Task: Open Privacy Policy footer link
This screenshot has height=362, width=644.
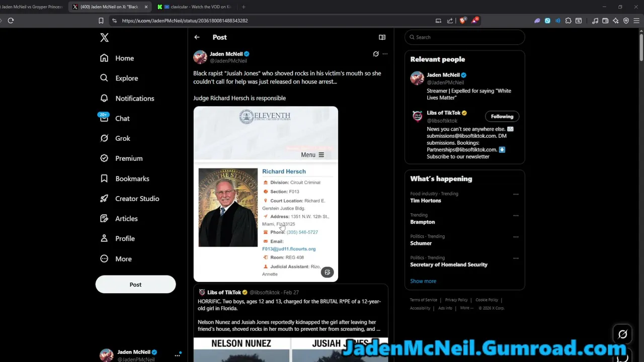Action: click(456, 300)
